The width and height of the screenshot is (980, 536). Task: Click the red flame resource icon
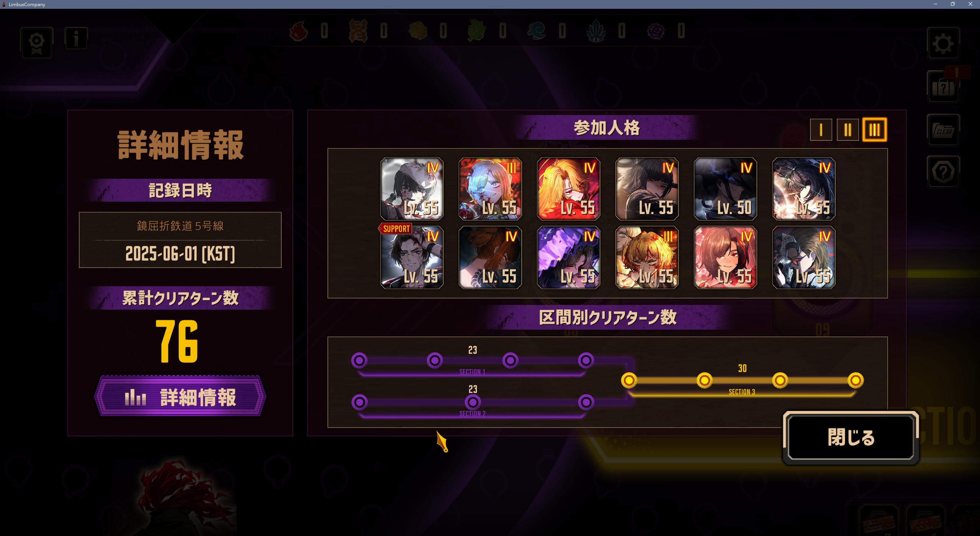[x=299, y=31]
